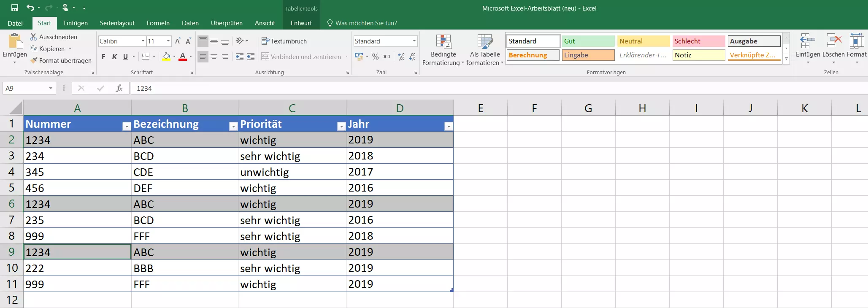This screenshot has height=308, width=868.
Task: Apply the Gut cell style
Action: pyautogui.click(x=588, y=41)
